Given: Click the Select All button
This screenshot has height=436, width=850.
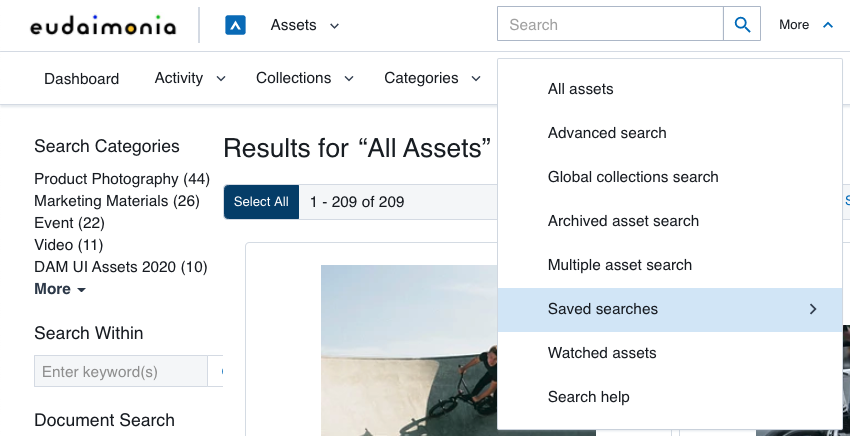Looking at the screenshot, I should click(261, 202).
